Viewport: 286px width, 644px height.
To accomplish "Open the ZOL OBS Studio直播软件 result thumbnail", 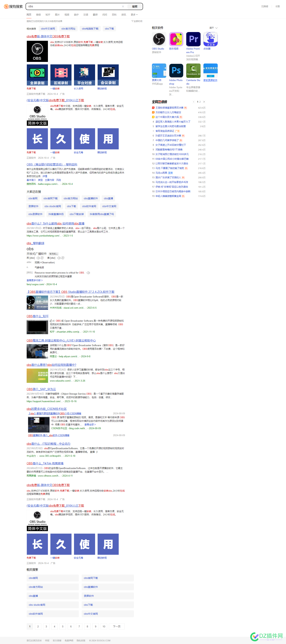I will (x=38, y=303).
